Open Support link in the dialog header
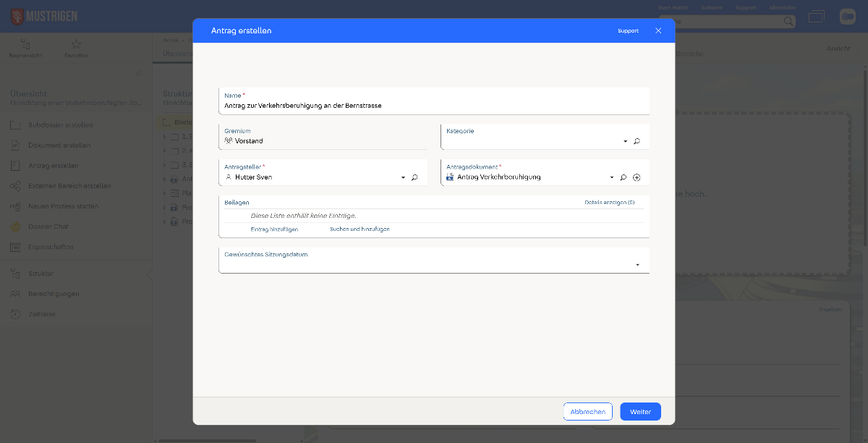 click(x=628, y=31)
